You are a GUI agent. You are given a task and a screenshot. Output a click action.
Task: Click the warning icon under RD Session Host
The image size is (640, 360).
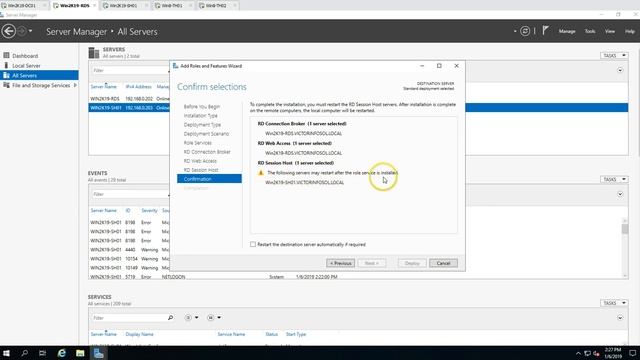[261, 173]
